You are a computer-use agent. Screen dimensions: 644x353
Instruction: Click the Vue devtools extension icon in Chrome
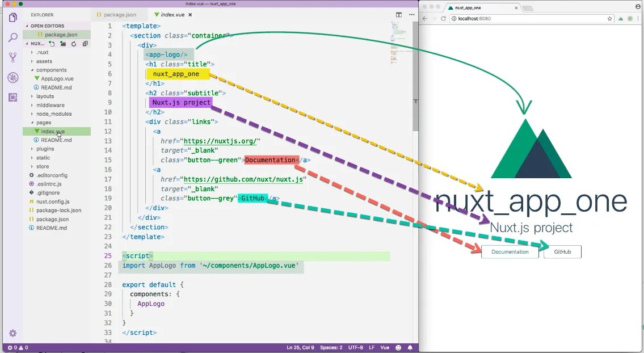(x=621, y=19)
